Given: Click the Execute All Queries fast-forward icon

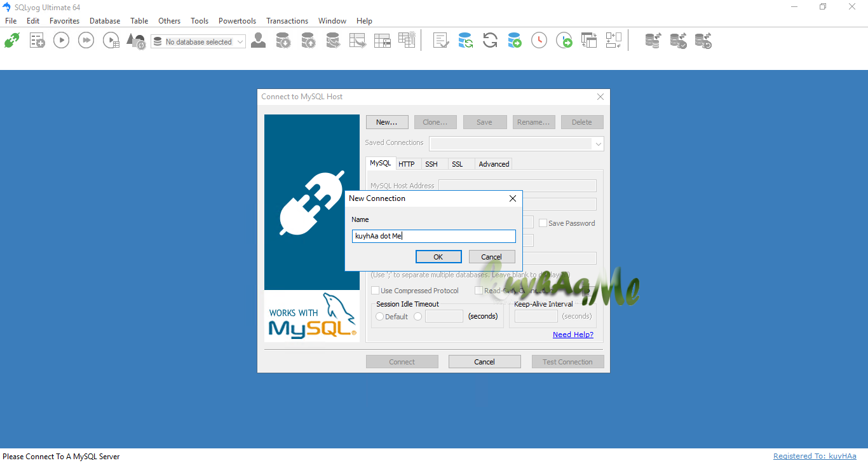Looking at the screenshot, I should point(86,41).
